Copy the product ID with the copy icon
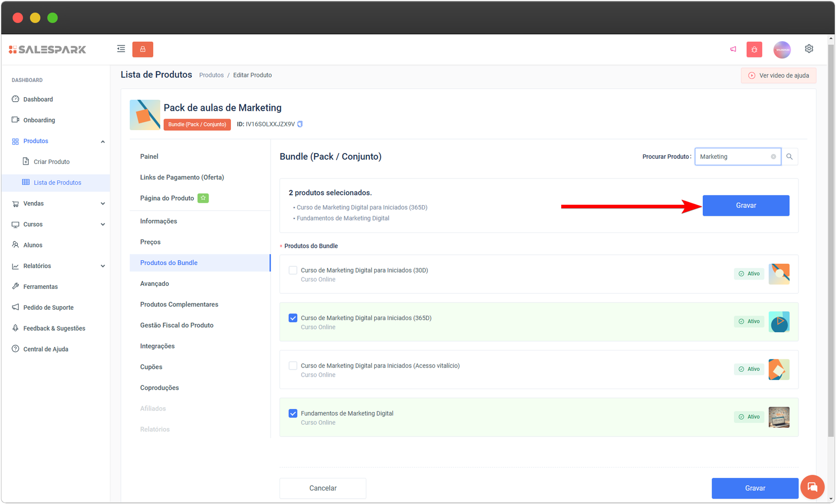 pos(300,124)
